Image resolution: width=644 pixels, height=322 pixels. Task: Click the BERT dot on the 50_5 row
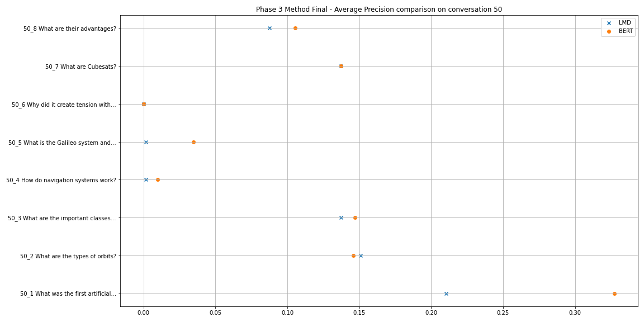click(193, 142)
